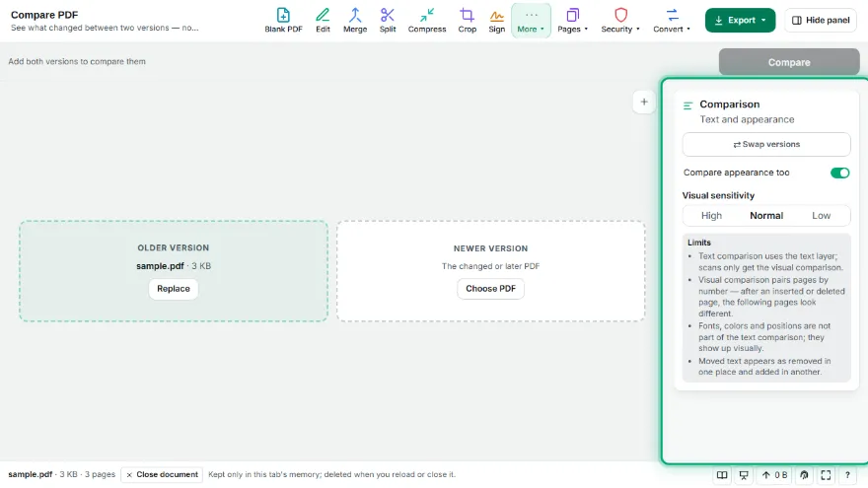Replace the older version sample.pdf
The height and width of the screenshot is (488, 868).
point(174,289)
